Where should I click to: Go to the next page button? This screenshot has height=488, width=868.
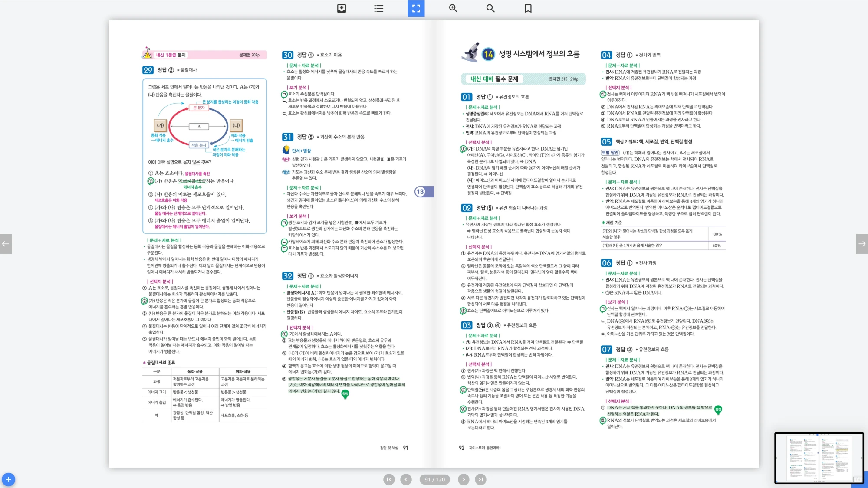click(464, 479)
